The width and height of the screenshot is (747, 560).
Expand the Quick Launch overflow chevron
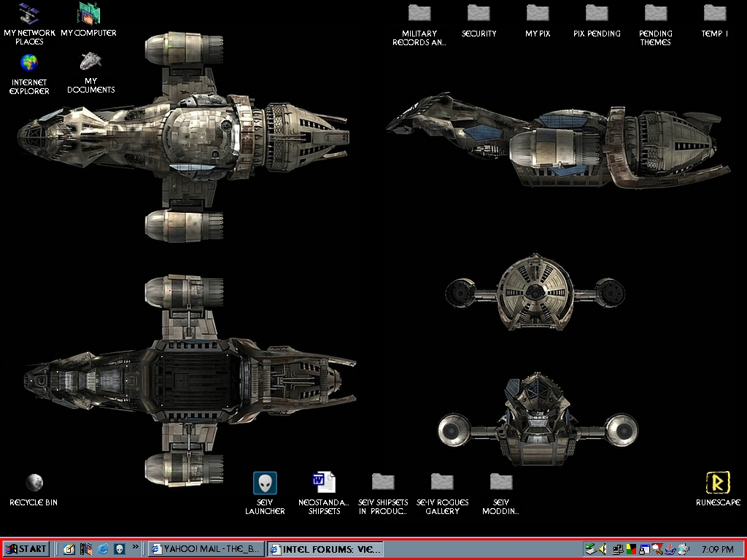[x=136, y=547]
